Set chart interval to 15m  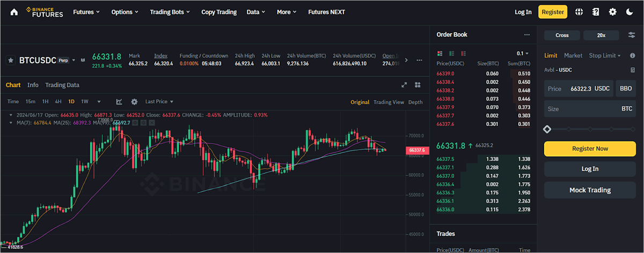point(31,102)
